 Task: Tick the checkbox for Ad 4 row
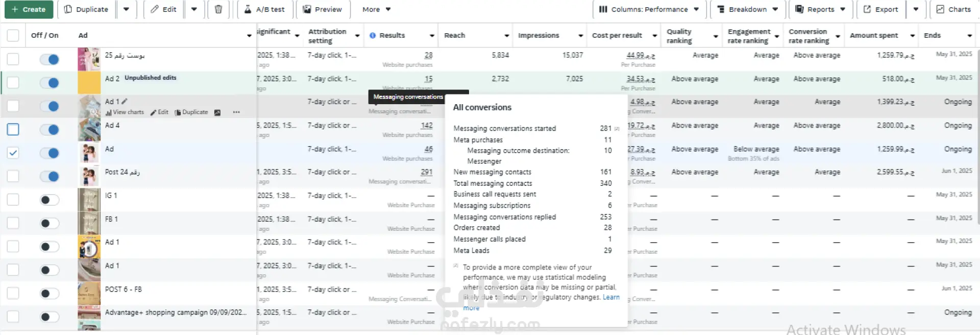pos(13,129)
